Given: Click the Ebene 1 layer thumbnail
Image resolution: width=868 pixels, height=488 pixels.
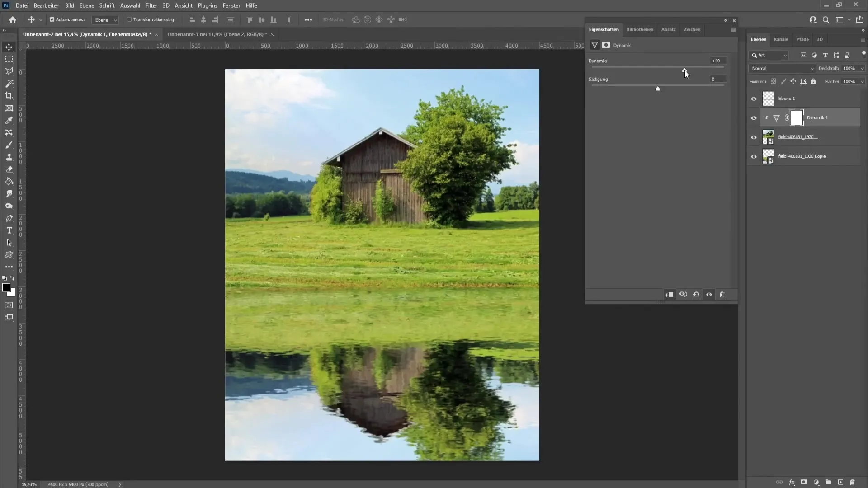Looking at the screenshot, I should click(769, 99).
